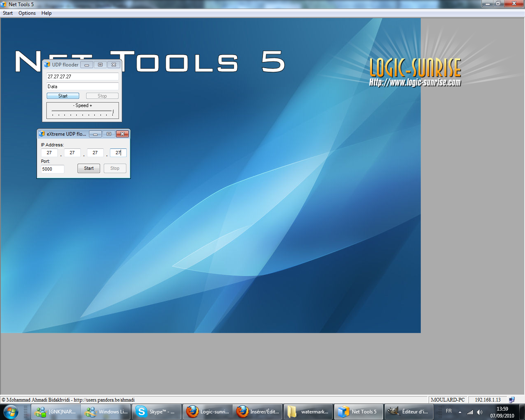525x420 pixels.
Task: Click the taskbar clock showing 13:59
Action: (502, 412)
